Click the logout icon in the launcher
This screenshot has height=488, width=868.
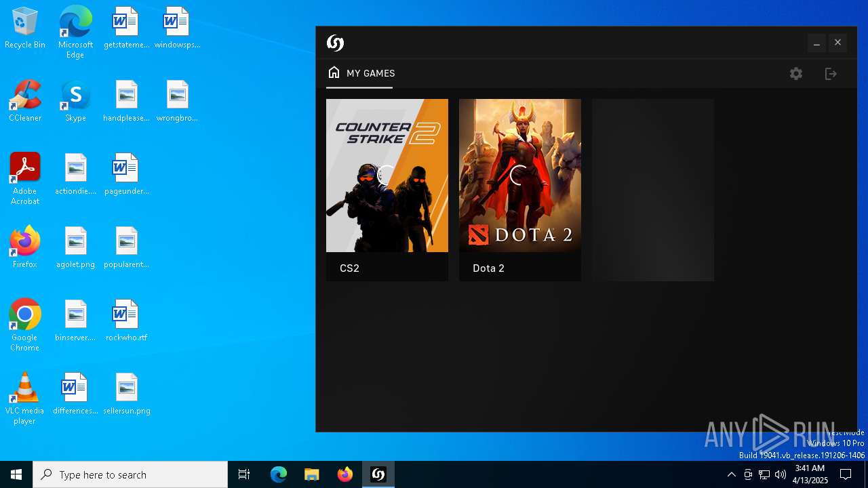pos(831,73)
